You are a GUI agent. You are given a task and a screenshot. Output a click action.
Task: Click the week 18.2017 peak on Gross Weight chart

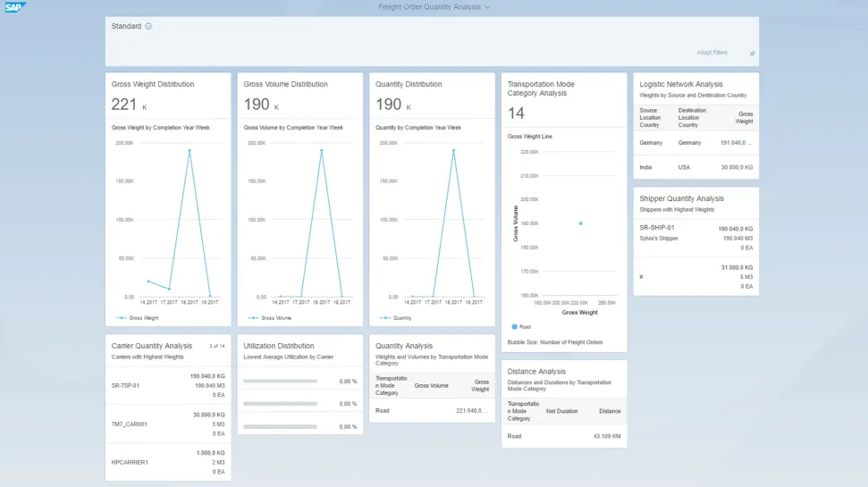coord(190,151)
